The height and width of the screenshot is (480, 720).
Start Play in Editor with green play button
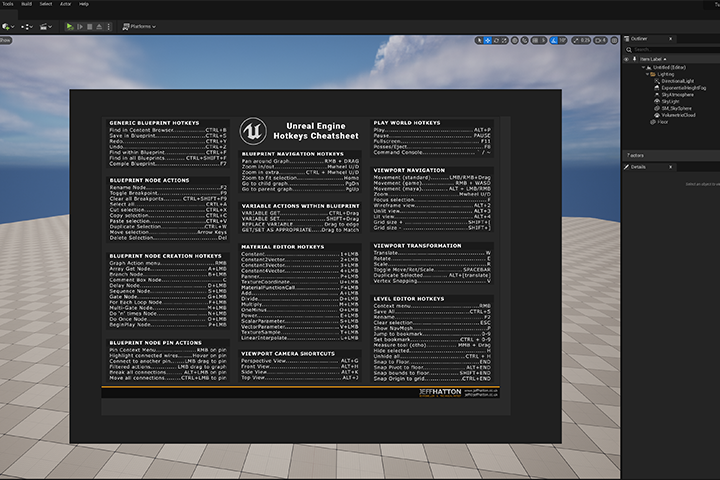point(69,27)
